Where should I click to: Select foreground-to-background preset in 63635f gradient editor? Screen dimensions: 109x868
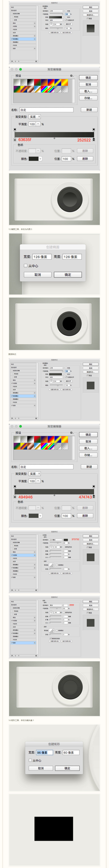17,82
